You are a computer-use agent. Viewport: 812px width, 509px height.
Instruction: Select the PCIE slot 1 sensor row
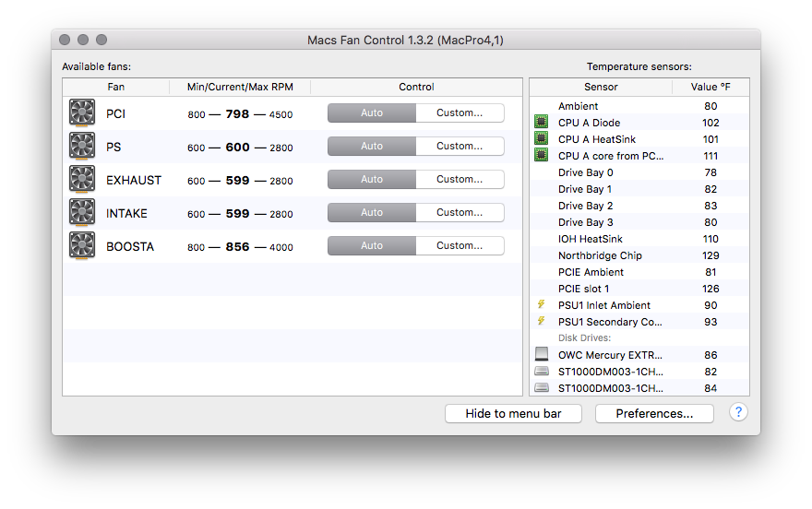coord(639,288)
